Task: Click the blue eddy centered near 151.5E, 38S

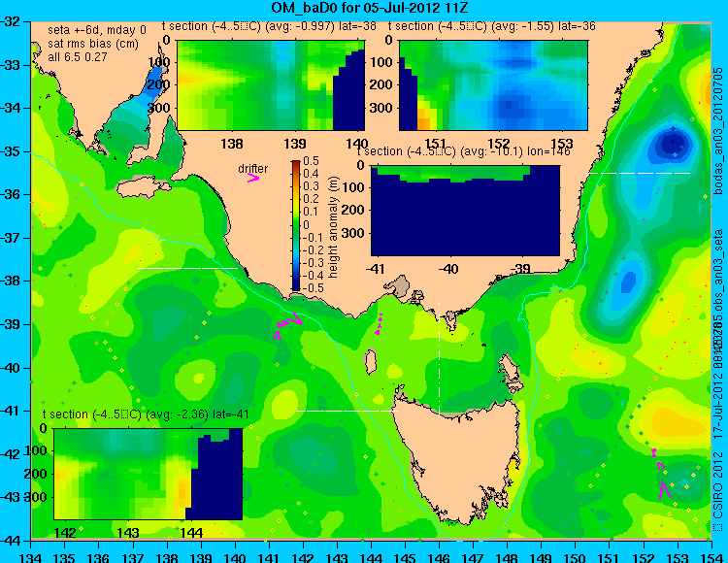Action: pyautogui.click(x=628, y=281)
